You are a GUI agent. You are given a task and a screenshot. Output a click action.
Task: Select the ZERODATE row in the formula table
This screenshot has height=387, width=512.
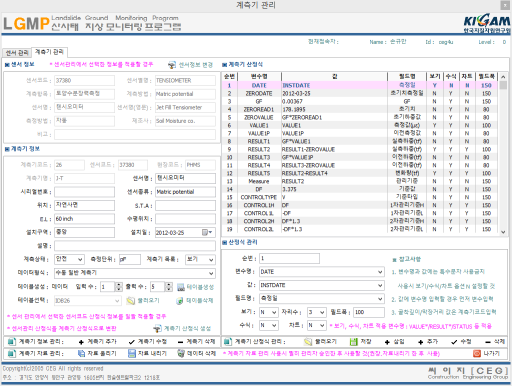(360, 94)
